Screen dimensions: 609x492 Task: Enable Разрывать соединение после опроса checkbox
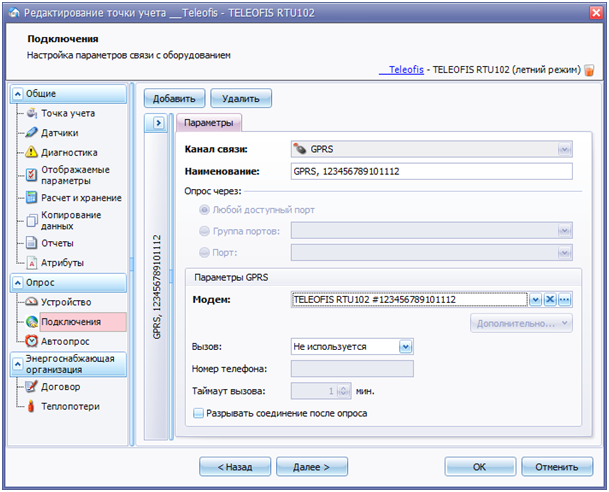[198, 413]
